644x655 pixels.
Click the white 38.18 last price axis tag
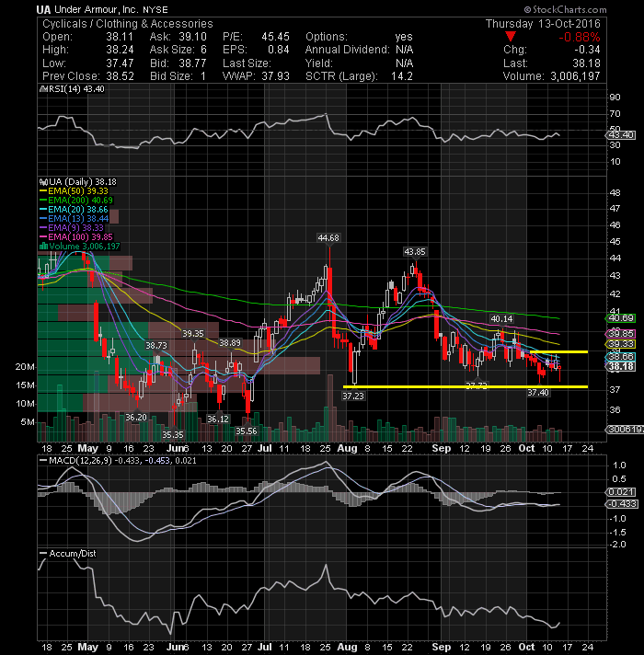coord(621,366)
